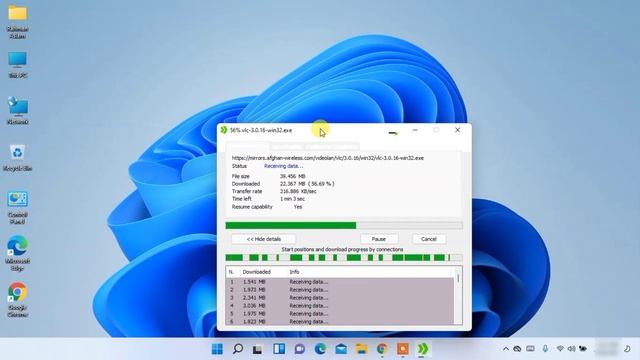Collapse details with Hide details button
Screen dimensions: 640x360
pos(264,239)
